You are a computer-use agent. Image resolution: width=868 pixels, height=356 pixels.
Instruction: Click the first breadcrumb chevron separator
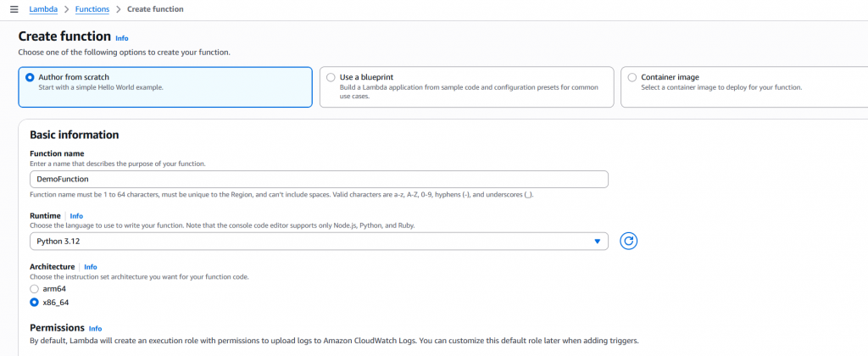(66, 8)
